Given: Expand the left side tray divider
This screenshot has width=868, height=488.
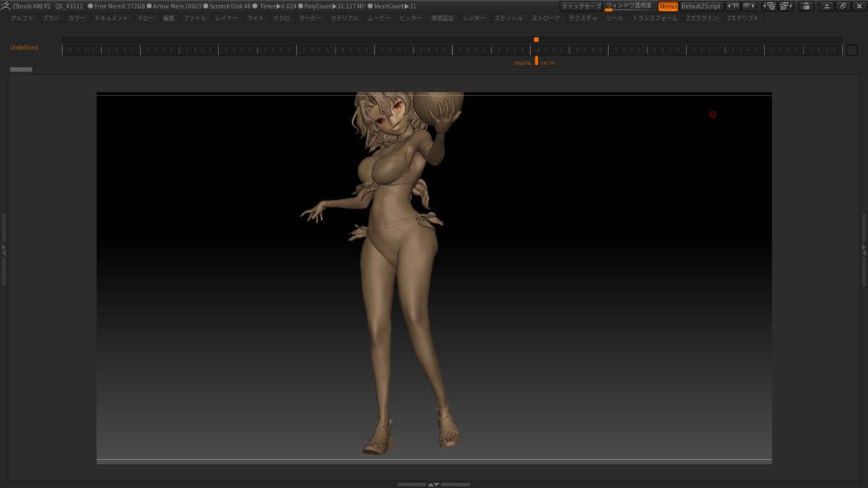Looking at the screenshot, I should (3, 249).
